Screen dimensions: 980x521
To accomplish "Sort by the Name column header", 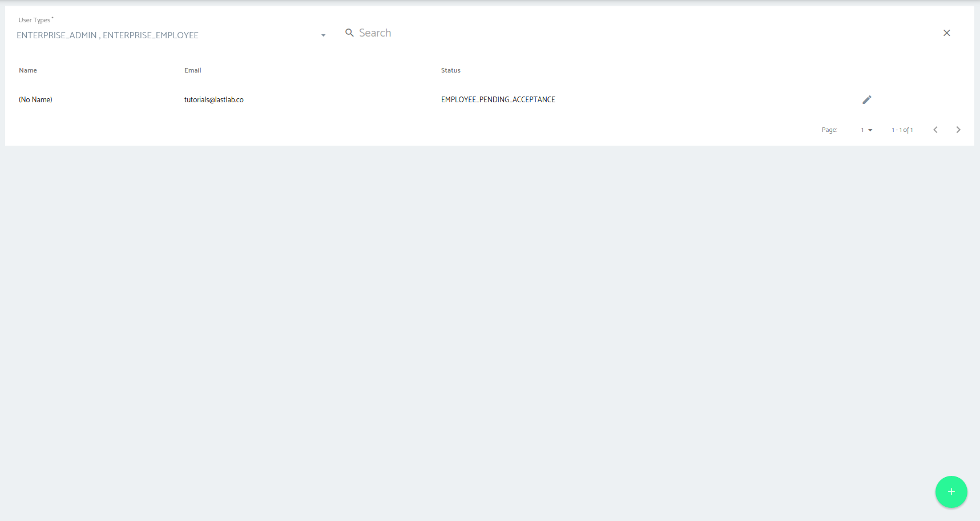I will 28,70.
